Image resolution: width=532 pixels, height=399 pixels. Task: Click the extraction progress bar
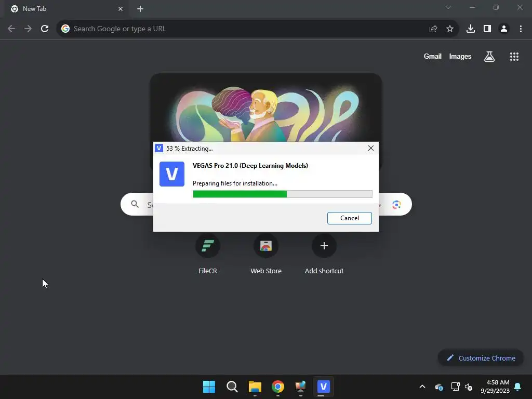coord(282,194)
